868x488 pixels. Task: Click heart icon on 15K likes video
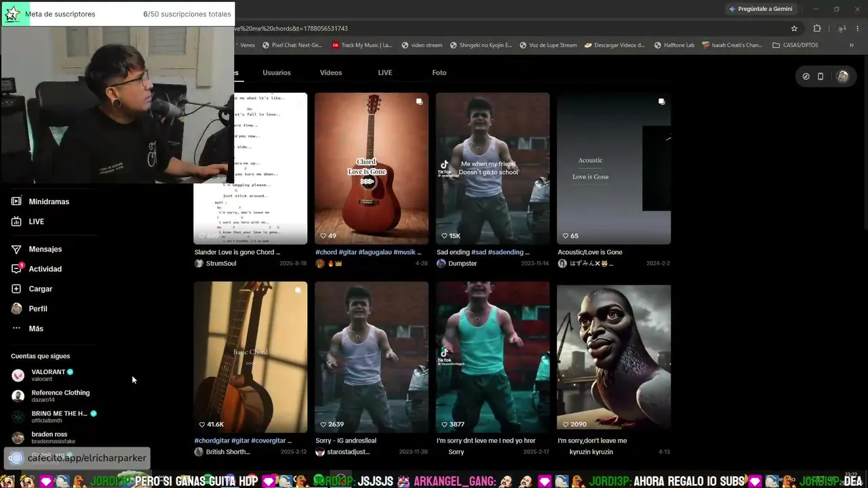pos(444,236)
